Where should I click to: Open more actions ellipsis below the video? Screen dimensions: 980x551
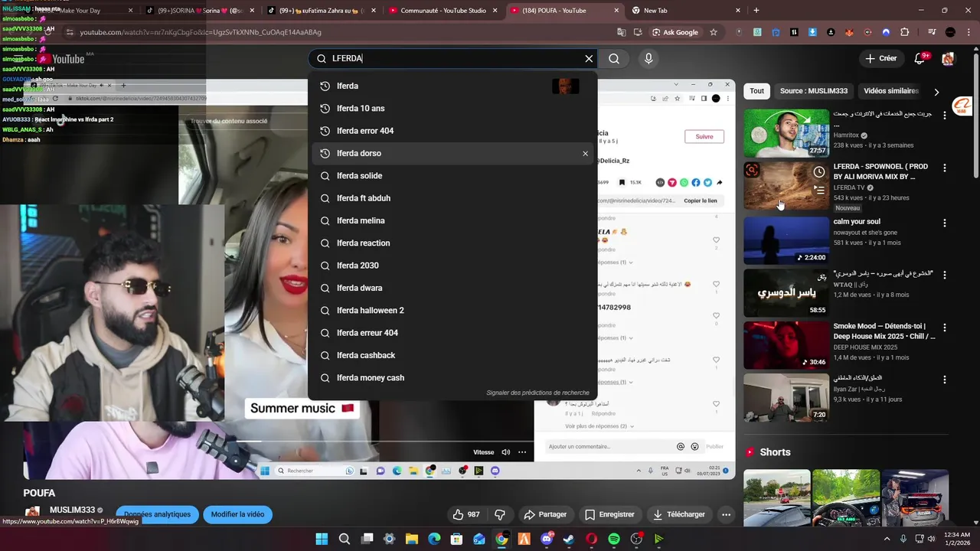[x=726, y=514]
